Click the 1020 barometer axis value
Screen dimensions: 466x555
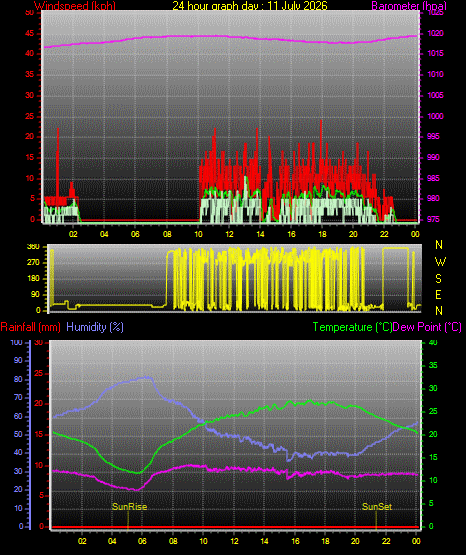pyautogui.click(x=436, y=33)
